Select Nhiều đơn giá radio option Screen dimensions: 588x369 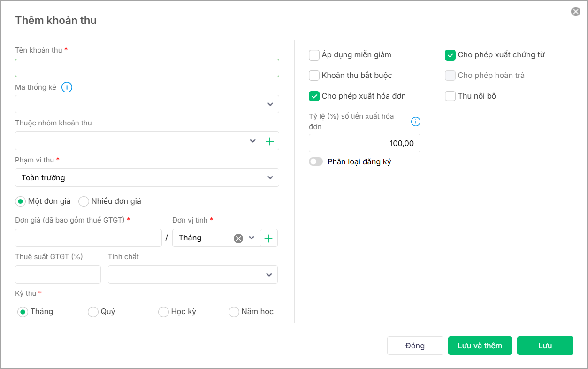tap(84, 201)
